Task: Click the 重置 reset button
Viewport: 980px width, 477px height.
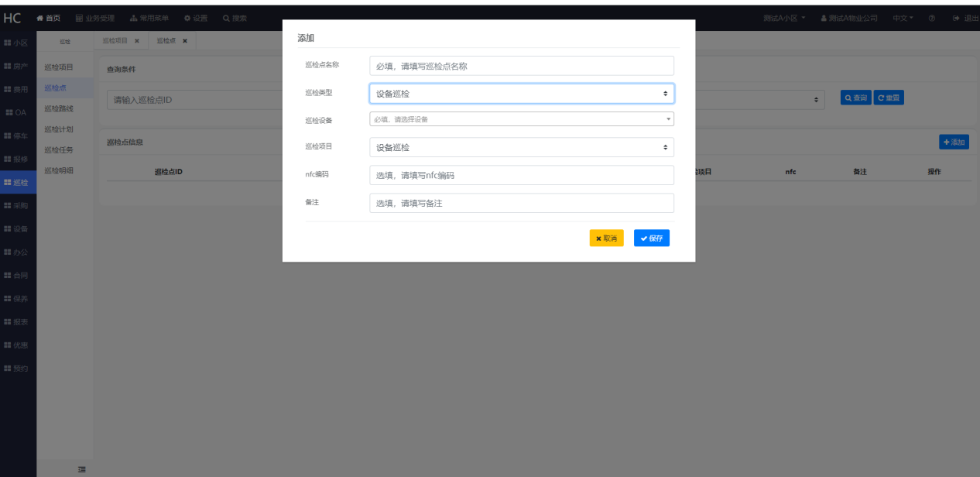Action: (x=889, y=98)
